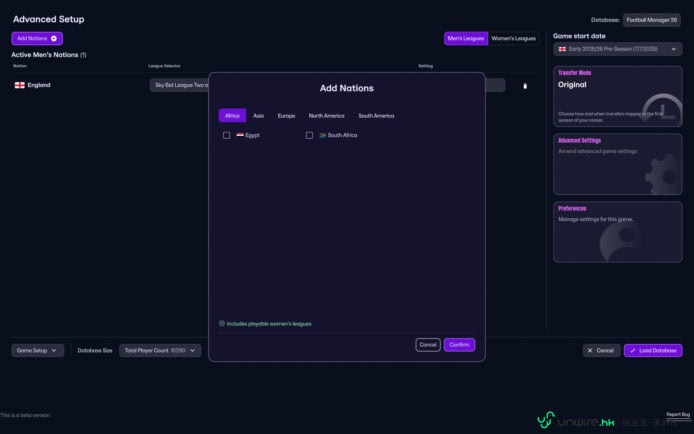Open the Game start date dropdown
This screenshot has width=694, height=434.
coord(617,49)
